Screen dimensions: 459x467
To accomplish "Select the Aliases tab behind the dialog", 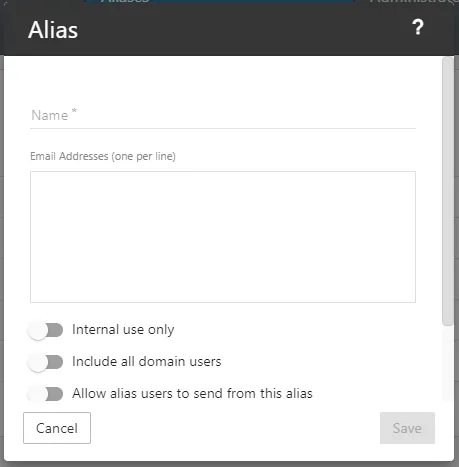I will pos(219,1).
